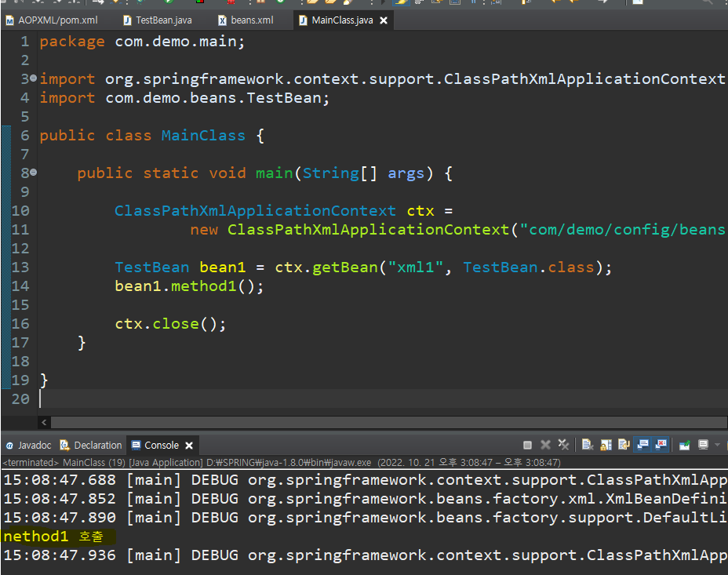Toggle Word Wrap in the Console
728x575 pixels.
[x=624, y=445]
